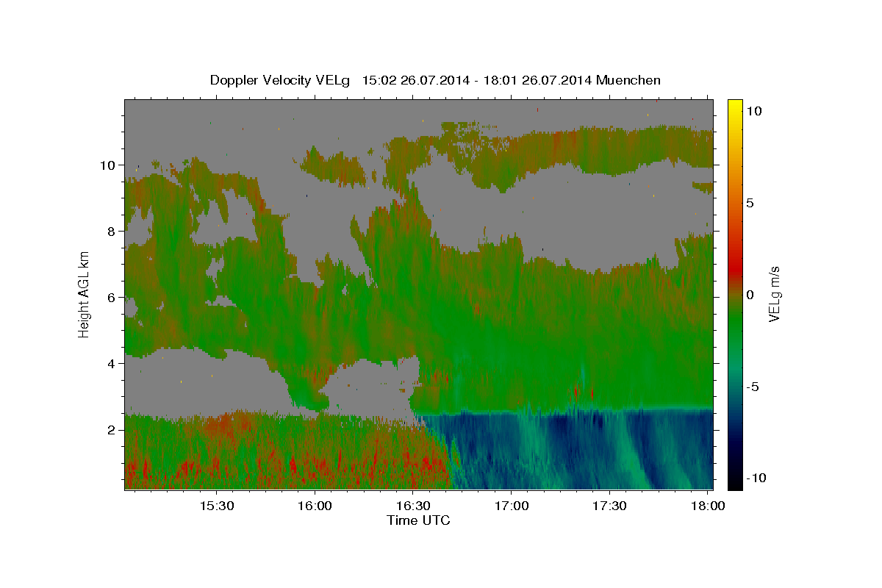Screen dimensions: 882x588
Task: Click the colorbar label '0'
Action: tap(750, 295)
